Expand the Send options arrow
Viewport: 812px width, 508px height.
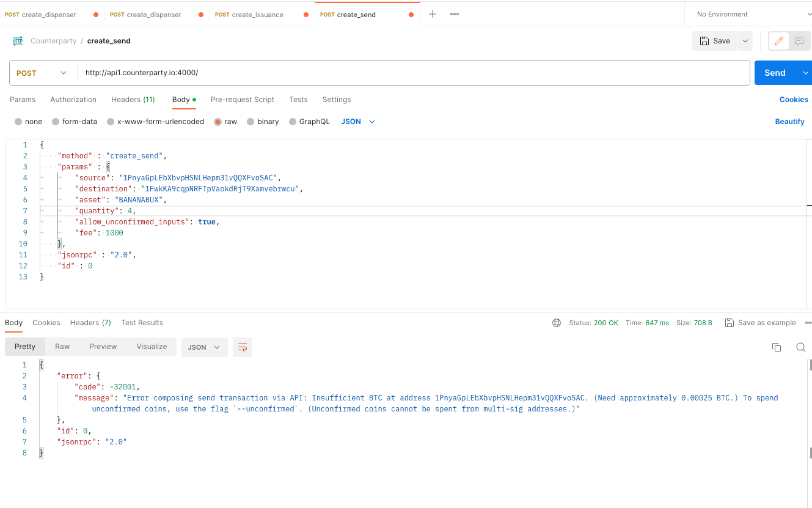804,73
